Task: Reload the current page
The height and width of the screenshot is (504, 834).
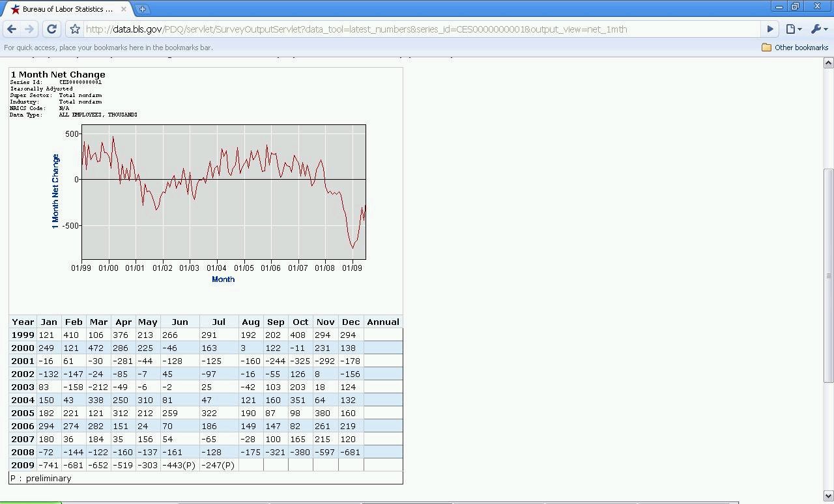Action: (51, 29)
